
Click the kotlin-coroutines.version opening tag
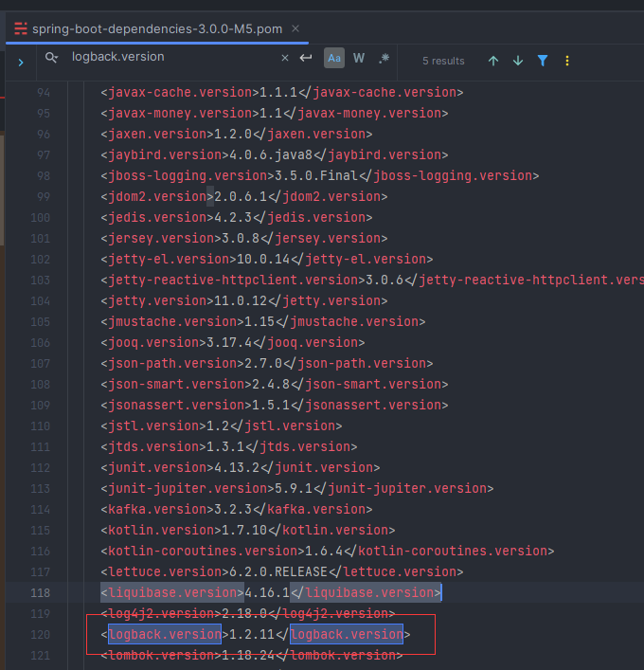click(x=203, y=551)
